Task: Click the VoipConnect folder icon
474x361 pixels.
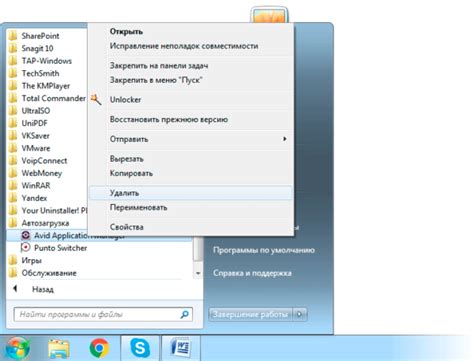Action: tap(13, 161)
